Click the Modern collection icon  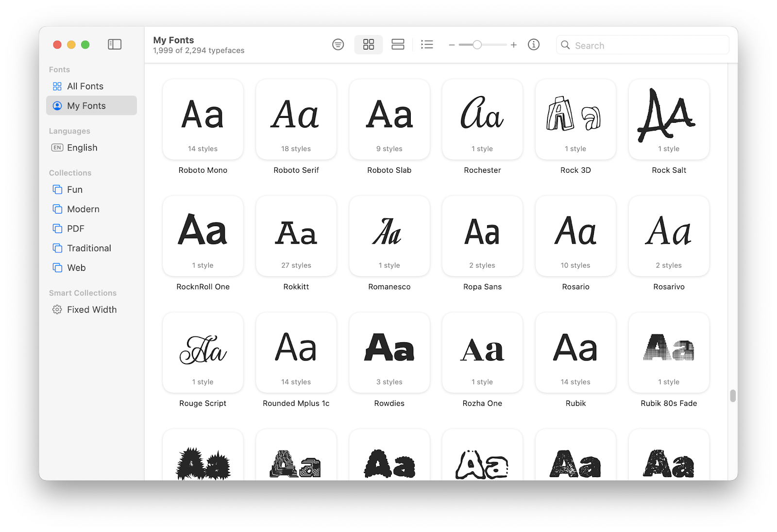tap(57, 209)
